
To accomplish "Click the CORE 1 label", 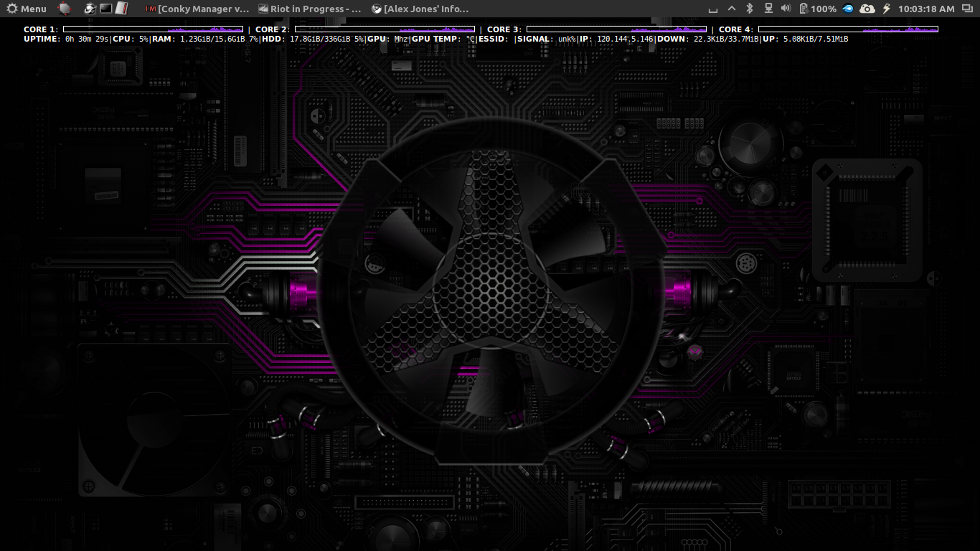I will click(x=41, y=29).
